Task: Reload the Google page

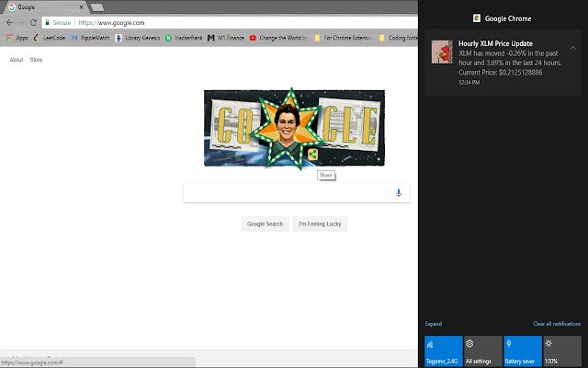Action: [33, 22]
